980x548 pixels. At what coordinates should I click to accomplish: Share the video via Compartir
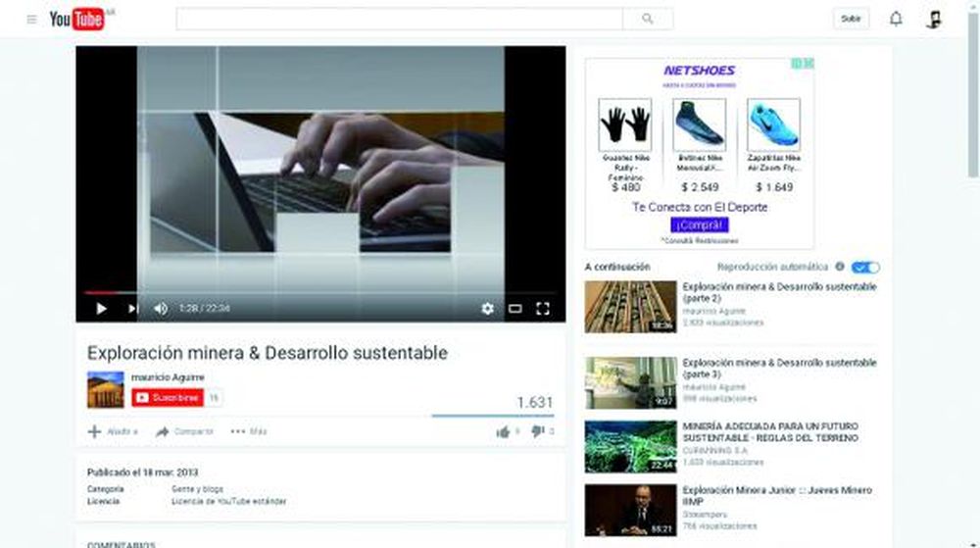(184, 431)
